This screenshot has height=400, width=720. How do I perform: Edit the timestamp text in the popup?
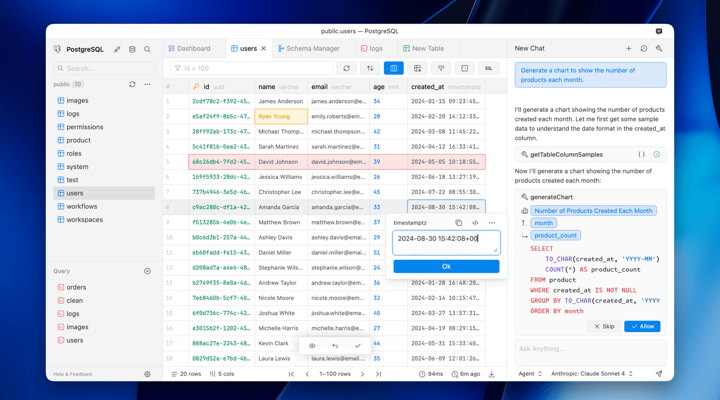tap(446, 242)
